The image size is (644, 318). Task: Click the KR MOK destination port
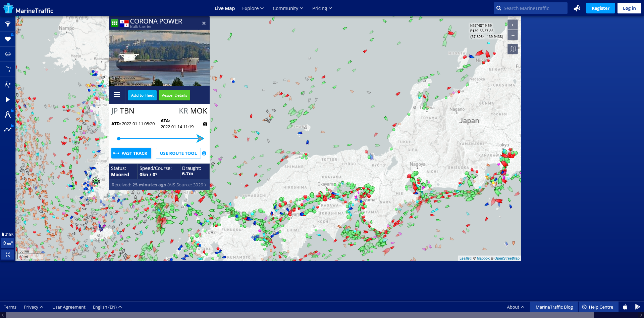point(193,111)
